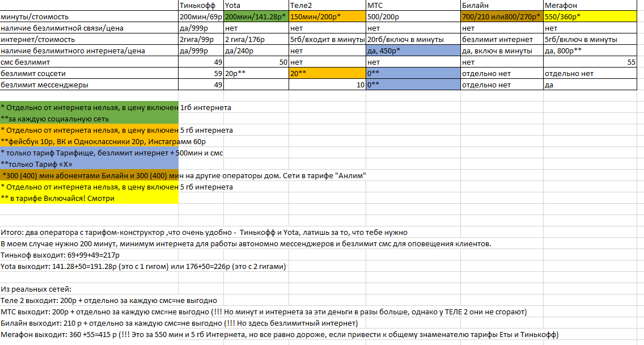Click the line starting 'Итого: два оператора'
This screenshot has height=345, width=644.
[204, 232]
